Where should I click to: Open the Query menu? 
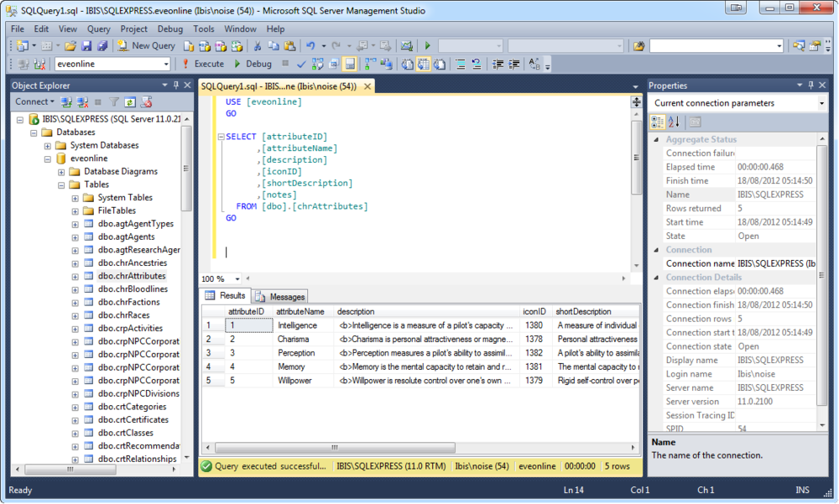pos(98,28)
